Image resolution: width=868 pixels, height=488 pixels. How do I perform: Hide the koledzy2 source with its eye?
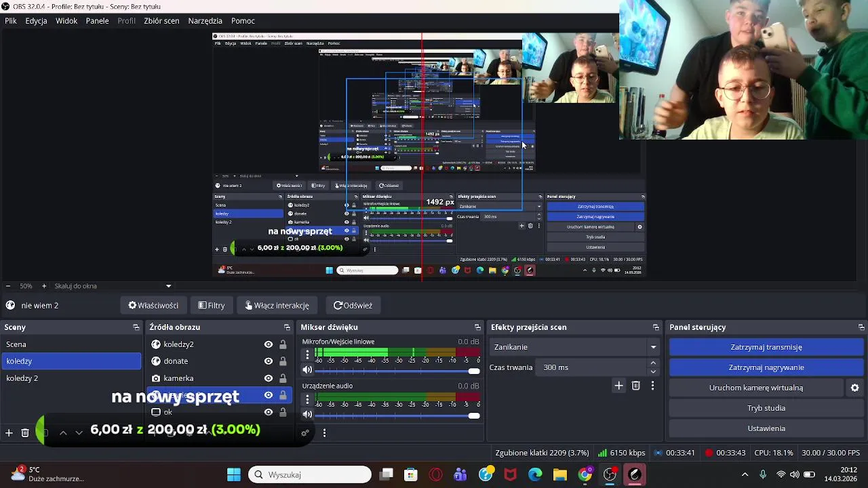click(x=269, y=344)
